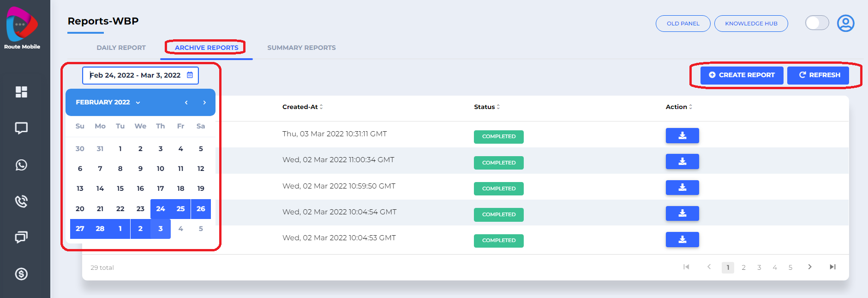Screen dimensions: 868x298
Task: Open the Route Mobile logo home
Action: [22, 28]
